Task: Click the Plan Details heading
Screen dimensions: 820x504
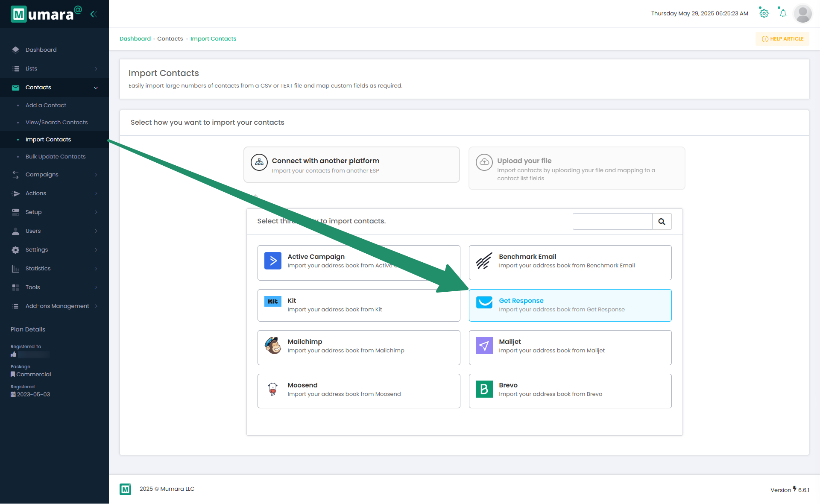Action: click(28, 330)
